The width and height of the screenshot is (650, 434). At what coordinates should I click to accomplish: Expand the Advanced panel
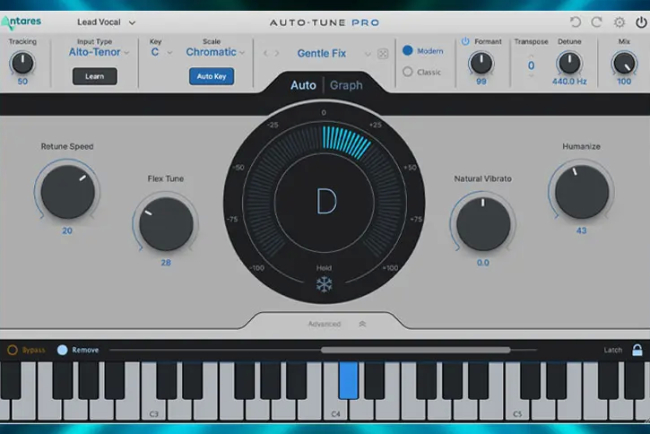pos(337,324)
